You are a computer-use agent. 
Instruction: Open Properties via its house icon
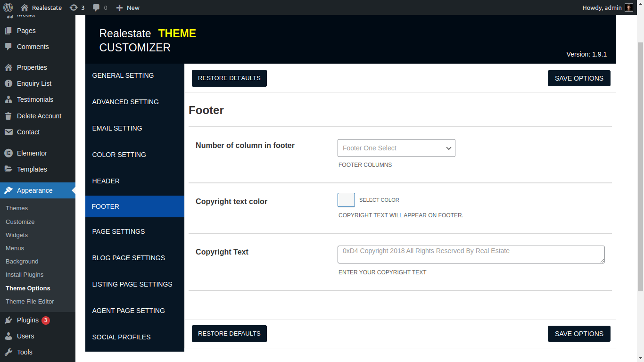(x=8, y=67)
